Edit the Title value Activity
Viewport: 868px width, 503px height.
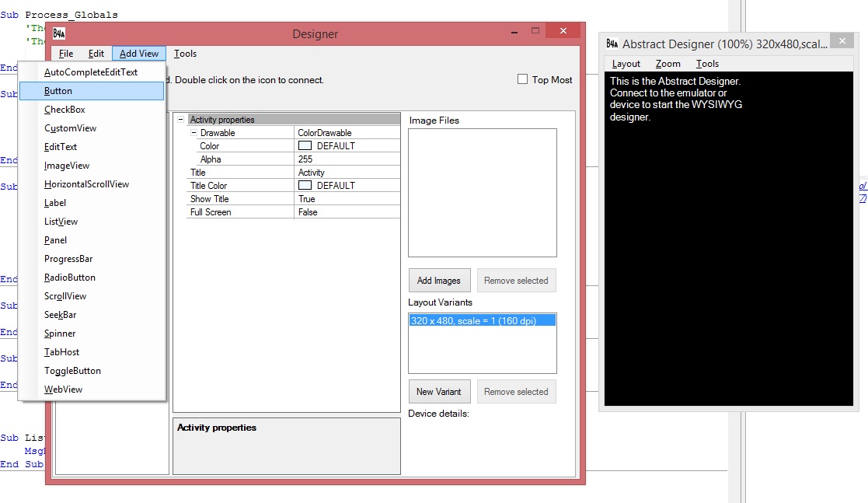(347, 173)
